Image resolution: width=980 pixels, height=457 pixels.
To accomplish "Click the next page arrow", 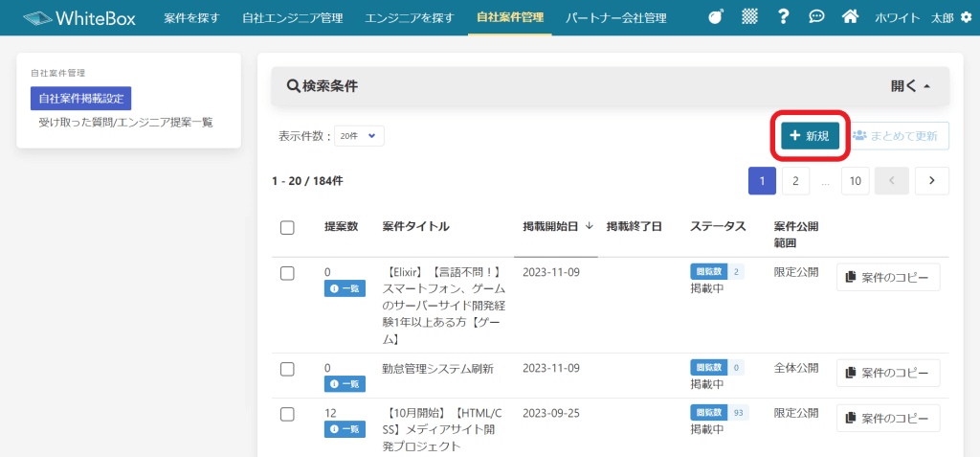I will (932, 181).
